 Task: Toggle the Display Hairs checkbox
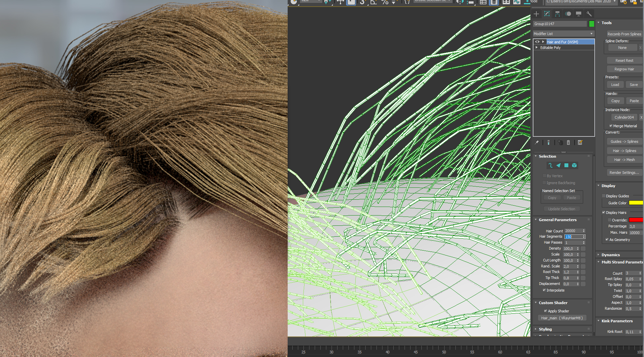[x=604, y=213]
